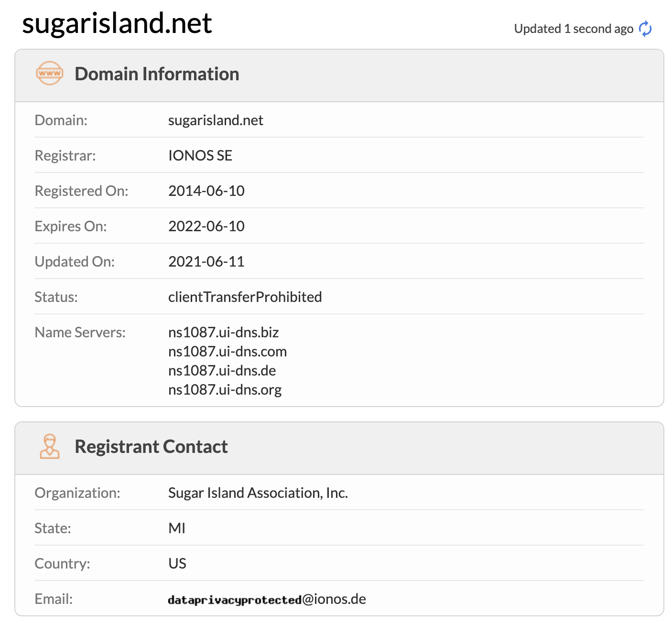This screenshot has height=623, width=672.
Task: Select the Domain Information section header
Action: coord(157,74)
